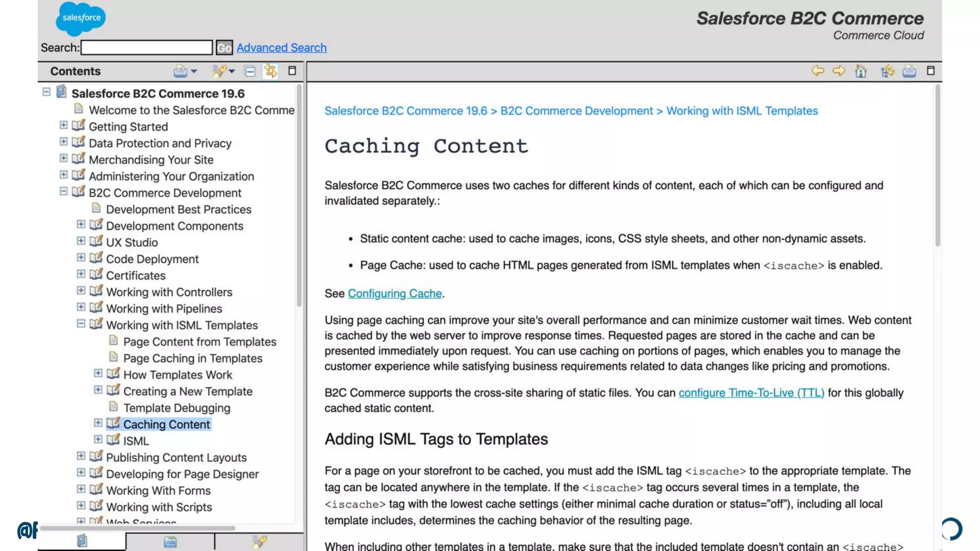Click the Advanced Search link

point(281,47)
